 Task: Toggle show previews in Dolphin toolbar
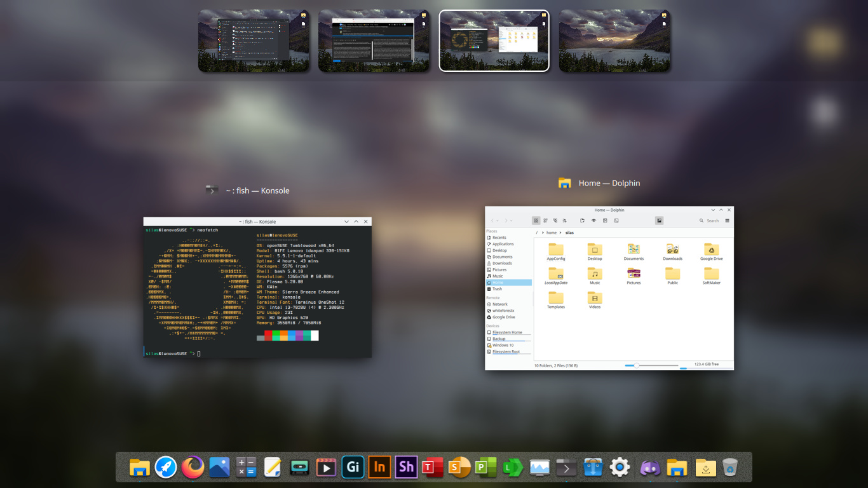coord(660,220)
